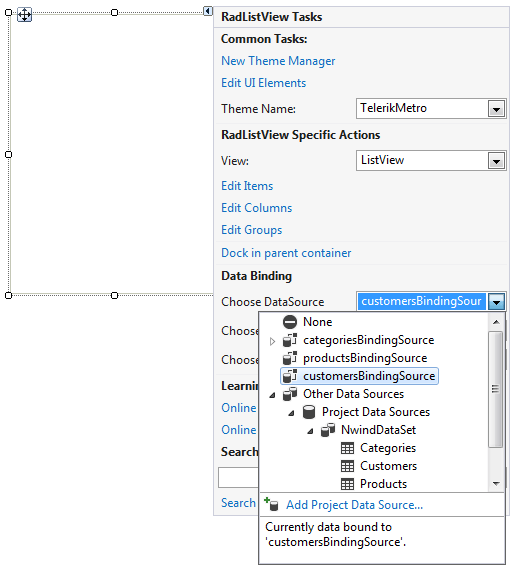Image resolution: width=531 pixels, height=568 pixels.
Task: Select the NwindDataSet node label
Action: (379, 430)
